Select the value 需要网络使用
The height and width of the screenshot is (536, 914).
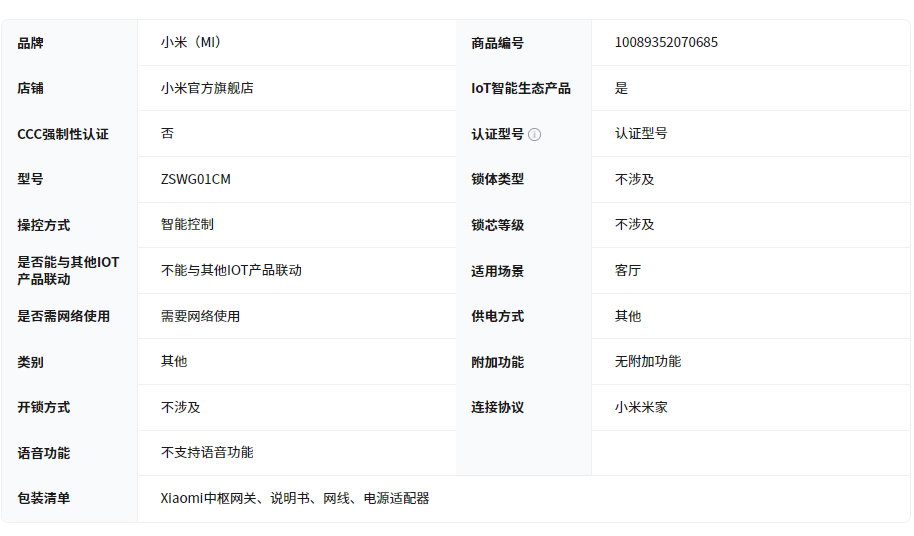coord(201,316)
